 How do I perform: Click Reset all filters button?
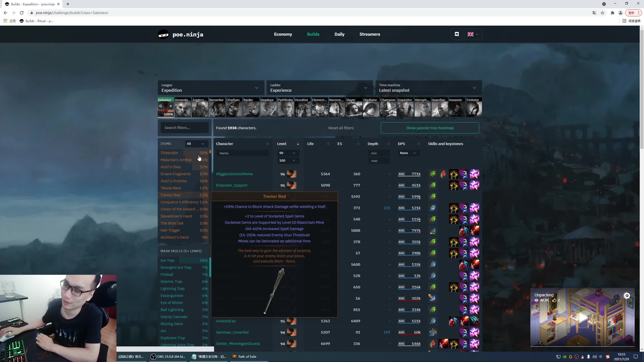[341, 128]
